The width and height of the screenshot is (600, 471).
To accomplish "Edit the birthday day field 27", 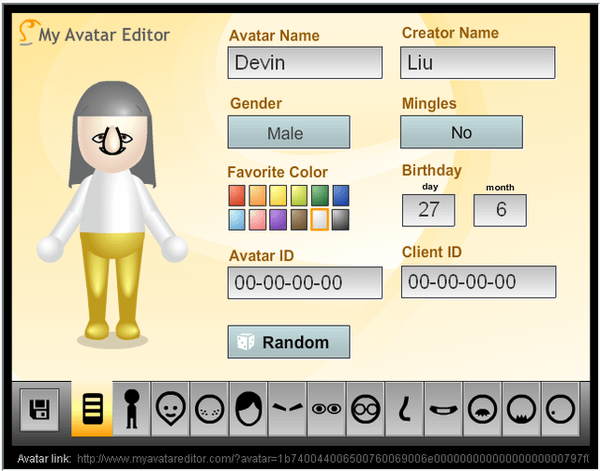I will (429, 210).
